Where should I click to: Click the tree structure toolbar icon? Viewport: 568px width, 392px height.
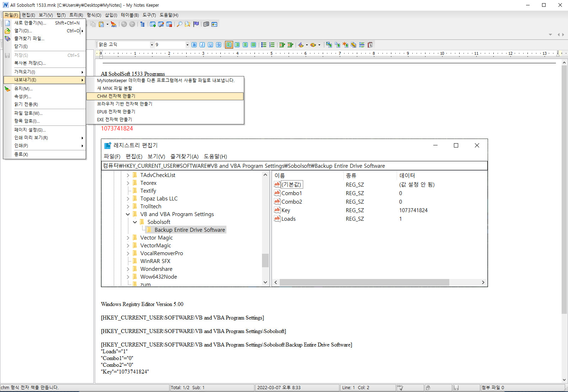tap(143, 24)
